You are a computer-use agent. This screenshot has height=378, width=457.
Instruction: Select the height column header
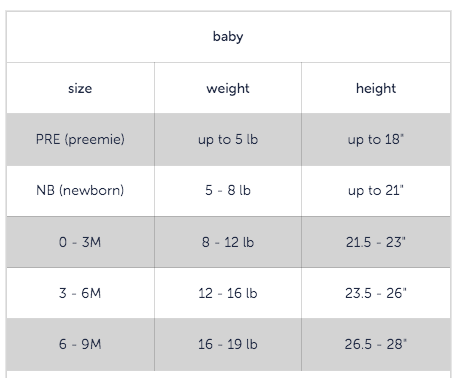point(376,88)
